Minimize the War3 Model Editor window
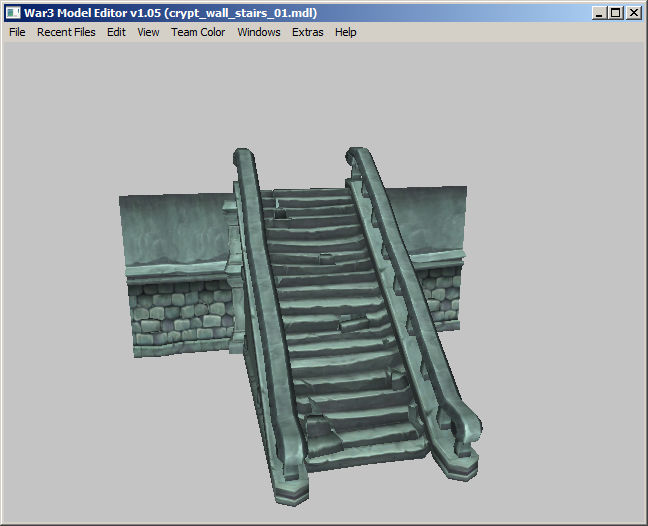 tap(599, 13)
